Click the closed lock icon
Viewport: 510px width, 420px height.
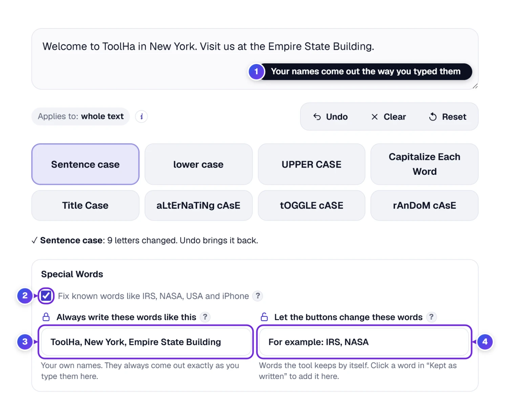tap(46, 317)
